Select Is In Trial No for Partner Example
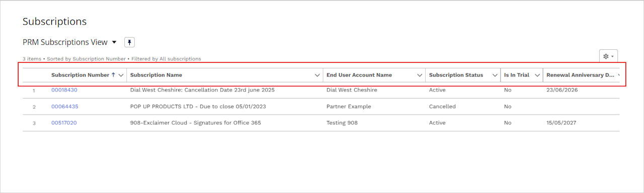 pyautogui.click(x=508, y=107)
